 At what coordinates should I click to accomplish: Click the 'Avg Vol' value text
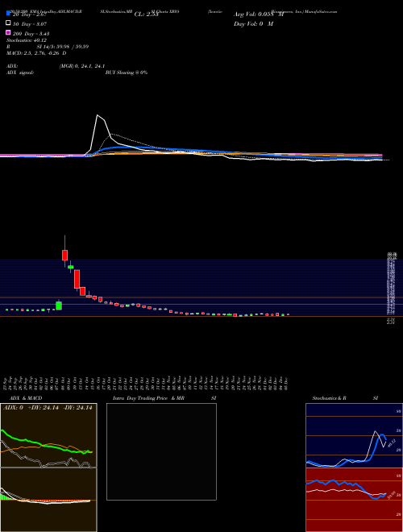(x=259, y=15)
